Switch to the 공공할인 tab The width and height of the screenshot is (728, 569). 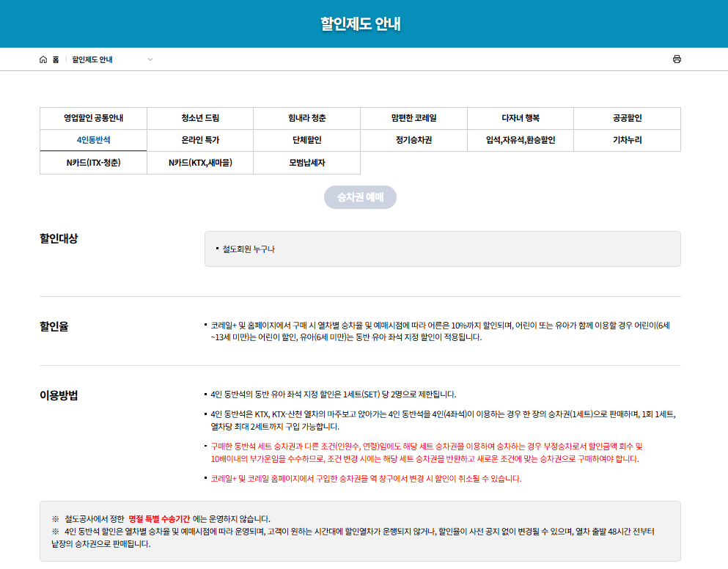[628, 118]
